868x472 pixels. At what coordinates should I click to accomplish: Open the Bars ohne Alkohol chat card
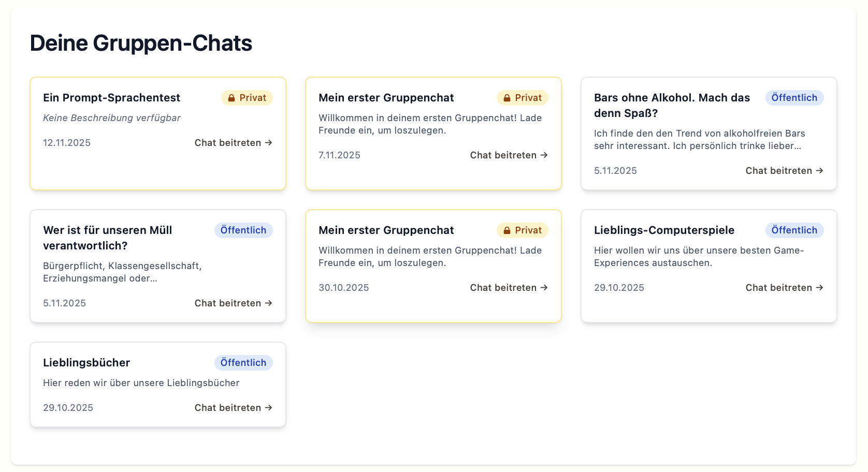point(708,134)
